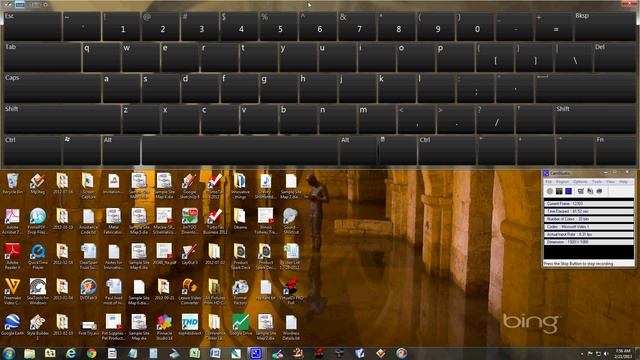Open Google SketchUp 8 shortcut on desktop

(x=190, y=186)
